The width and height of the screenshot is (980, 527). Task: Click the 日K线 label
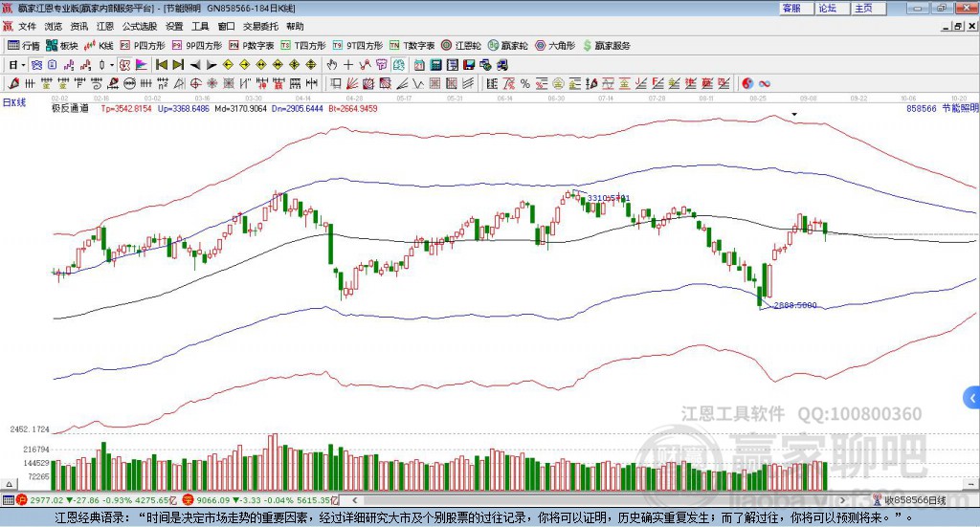(13, 102)
